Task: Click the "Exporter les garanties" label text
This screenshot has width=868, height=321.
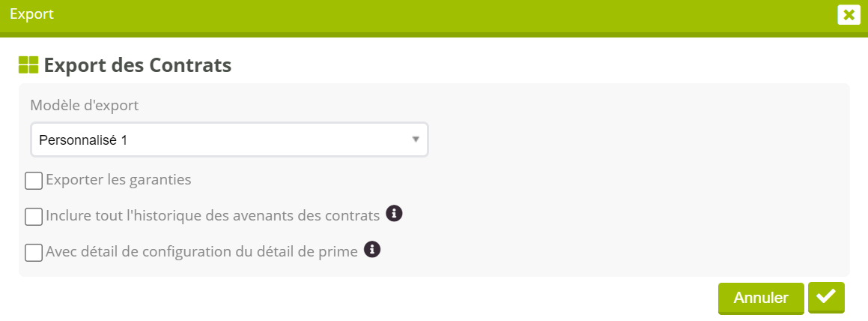Action: [x=118, y=180]
